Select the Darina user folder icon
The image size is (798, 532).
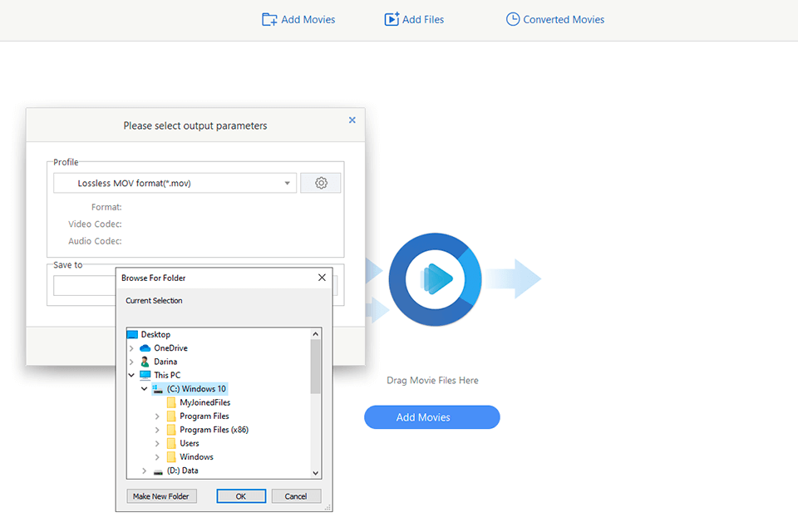click(145, 362)
